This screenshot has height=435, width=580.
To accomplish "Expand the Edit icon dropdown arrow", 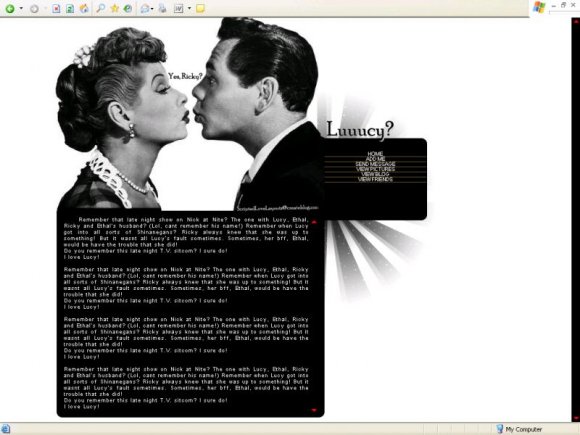I will 189,8.
